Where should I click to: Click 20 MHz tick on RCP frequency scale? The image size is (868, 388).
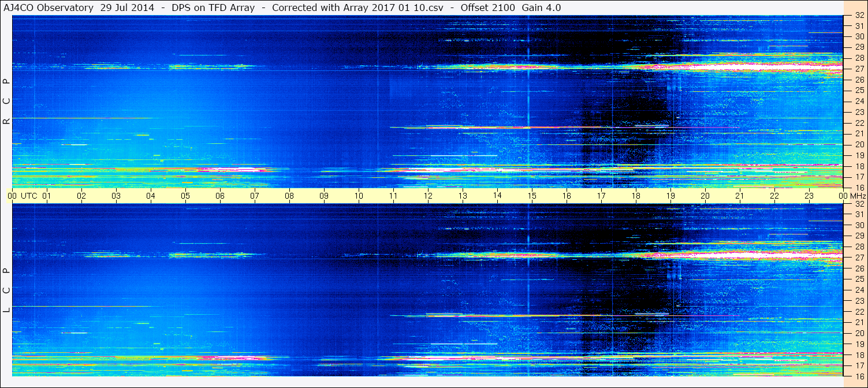(859, 144)
